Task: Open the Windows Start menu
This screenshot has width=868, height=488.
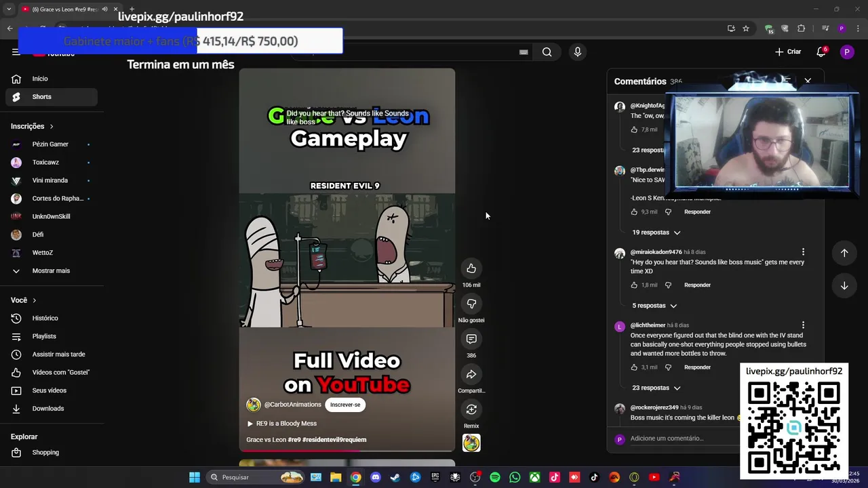Action: 195,477
